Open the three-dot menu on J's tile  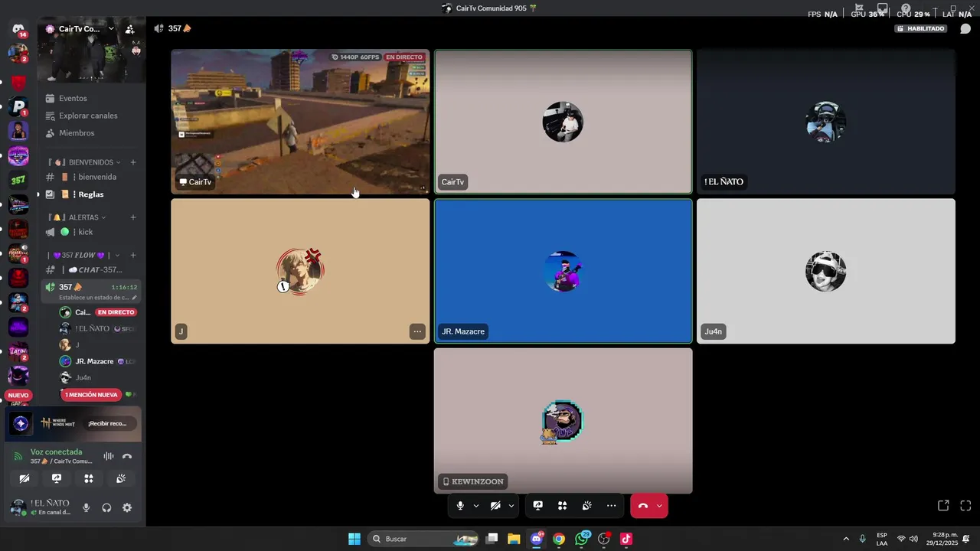pos(417,331)
